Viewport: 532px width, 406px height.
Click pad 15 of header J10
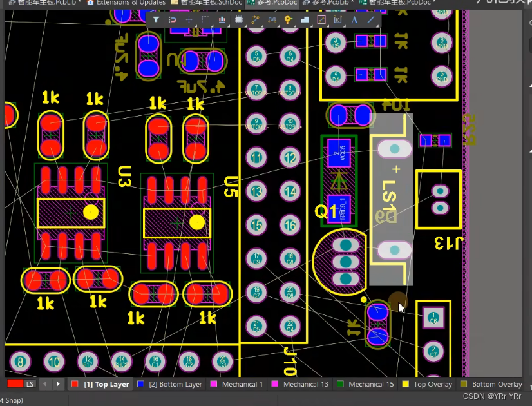coord(256,225)
